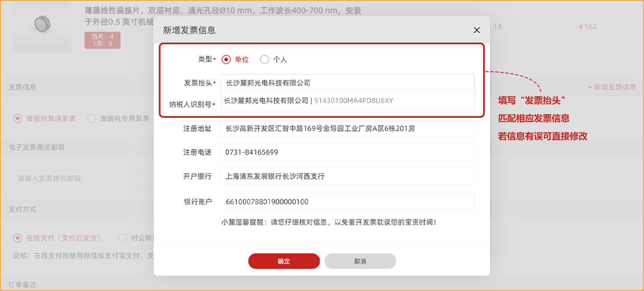644x291 pixels.
Task: Click the 支付方式 section heading
Action: [22, 210]
